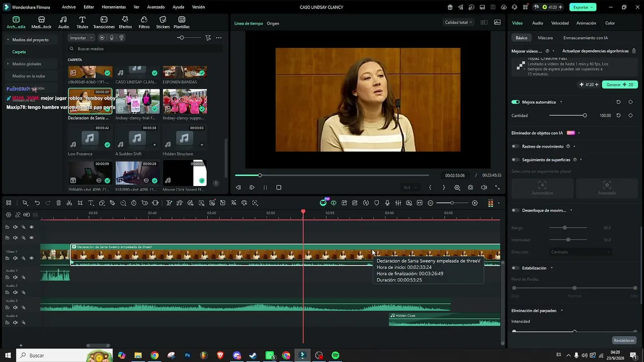The image size is (644, 362).
Task: Click the Exportar button
Action: pyautogui.click(x=583, y=7)
